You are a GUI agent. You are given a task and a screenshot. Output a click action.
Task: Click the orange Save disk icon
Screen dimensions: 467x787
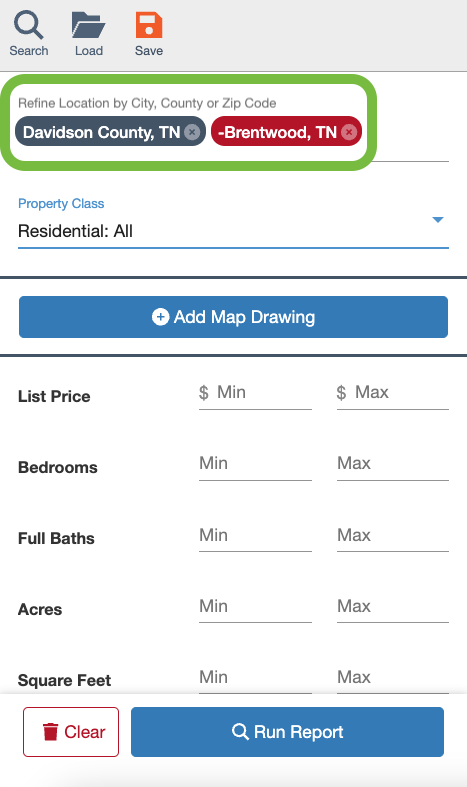pos(149,25)
